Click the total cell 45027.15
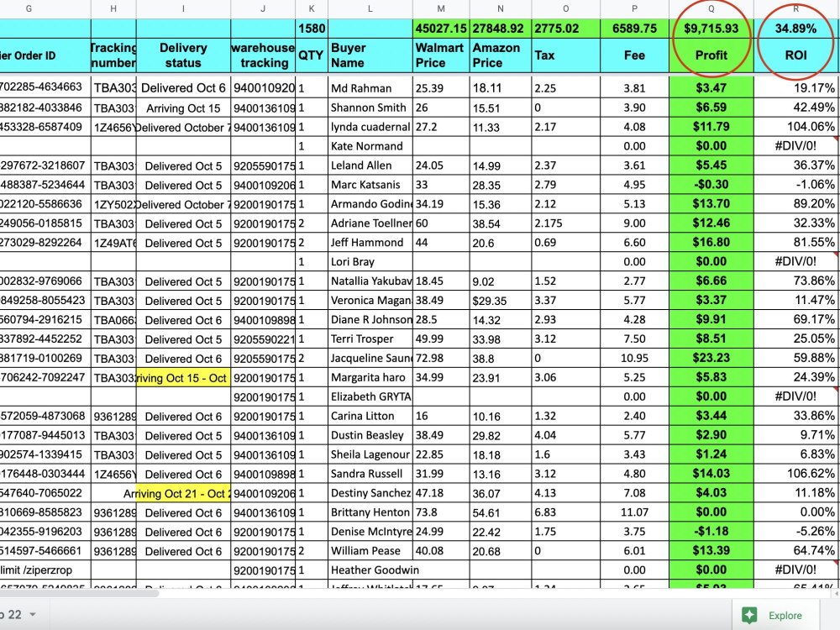The width and height of the screenshot is (840, 630). tap(441, 29)
